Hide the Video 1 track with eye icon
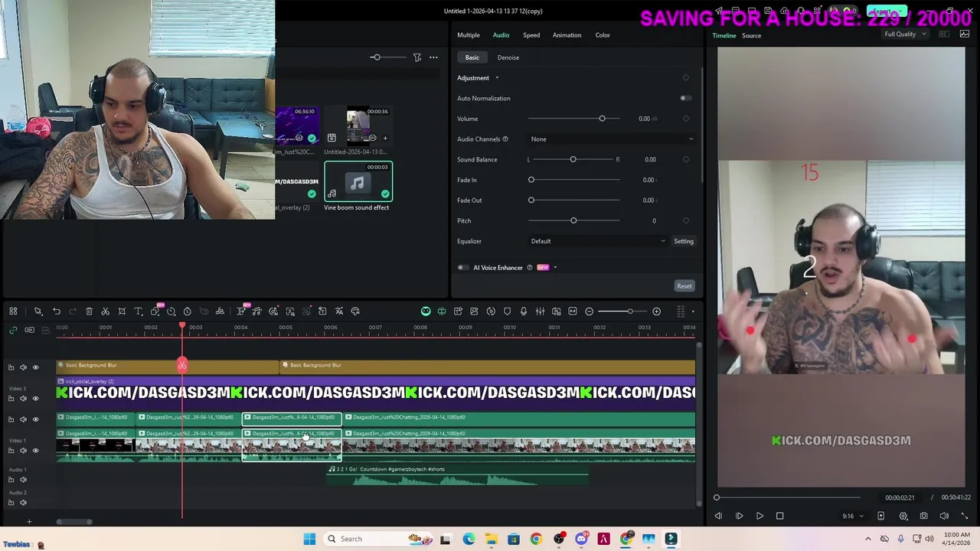The height and width of the screenshot is (551, 980). (35, 451)
